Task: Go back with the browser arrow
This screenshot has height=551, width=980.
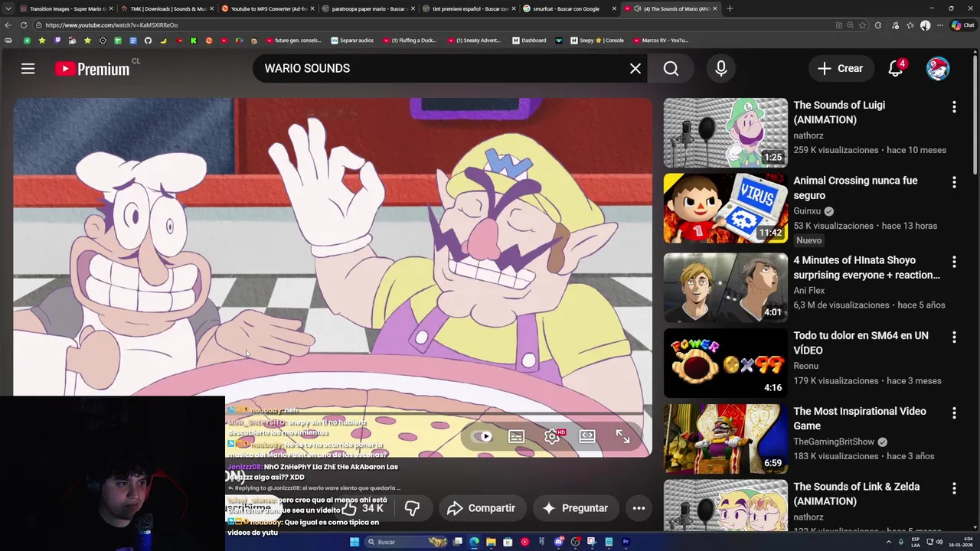Action: pyautogui.click(x=8, y=25)
